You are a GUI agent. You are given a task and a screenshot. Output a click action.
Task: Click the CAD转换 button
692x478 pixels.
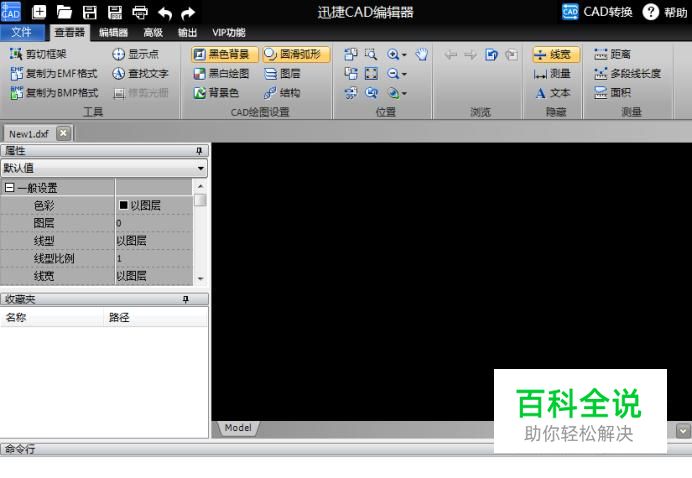click(x=597, y=12)
